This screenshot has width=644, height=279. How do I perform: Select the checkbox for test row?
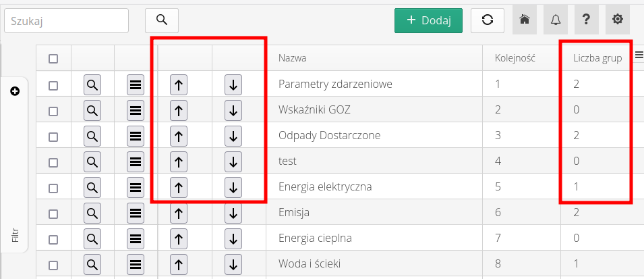[53, 161]
